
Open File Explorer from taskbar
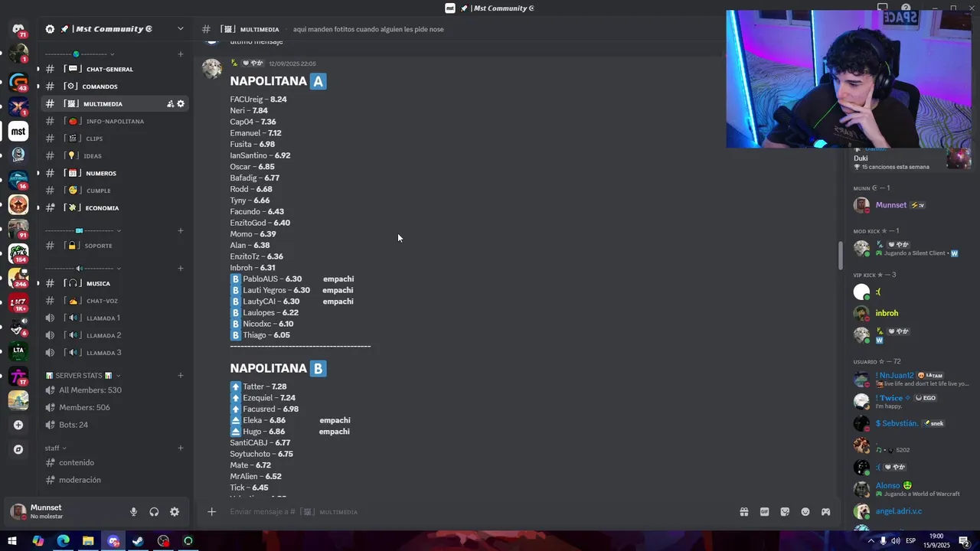click(x=88, y=541)
